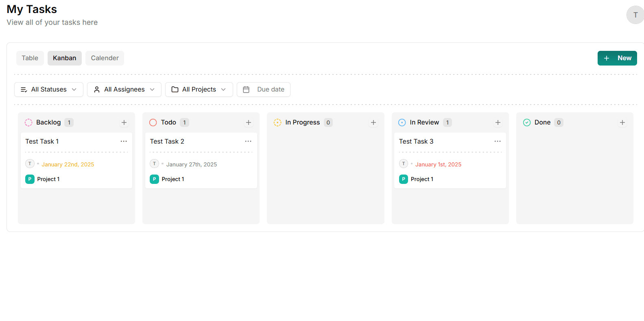Click the In Review column title
Viewport: 644px width, 321px height.
pos(424,122)
